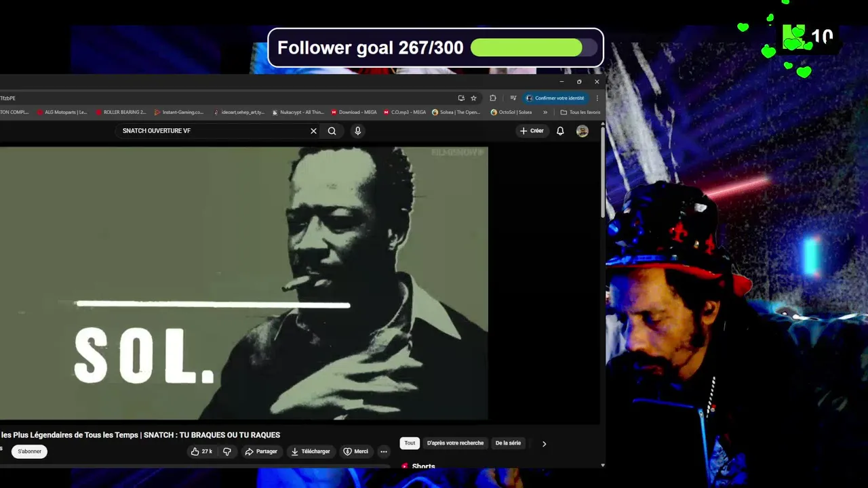Click the browser page vertical scrollbar
The width and height of the screenshot is (868, 488).
coord(603,173)
